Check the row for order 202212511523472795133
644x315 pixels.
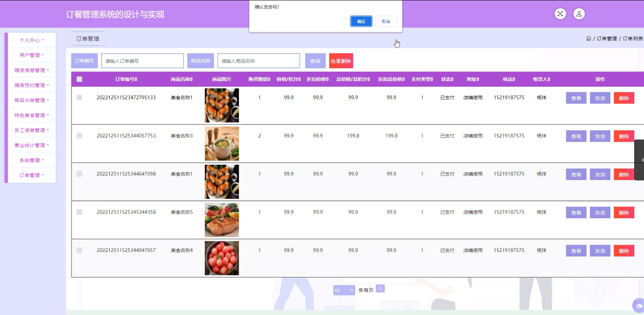pos(79,98)
